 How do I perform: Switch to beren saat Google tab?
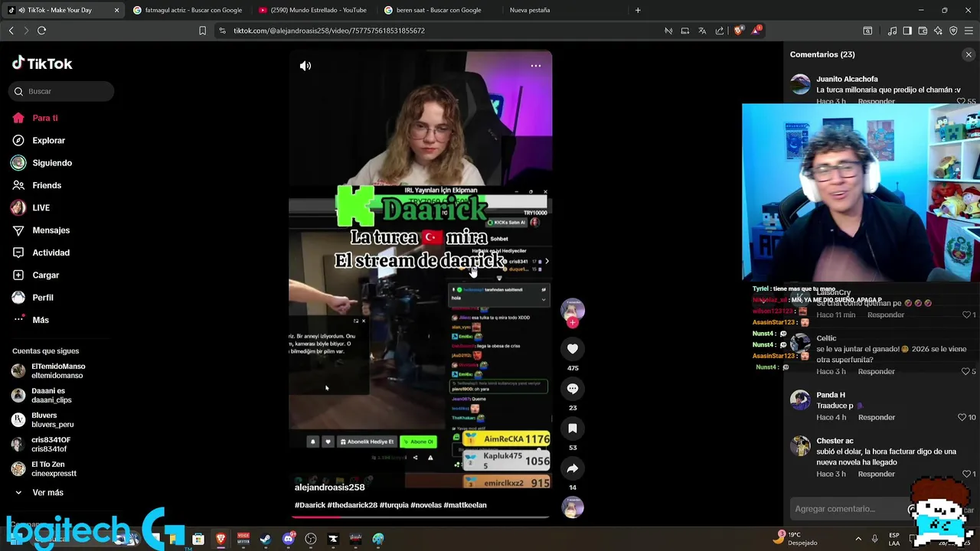[439, 10]
